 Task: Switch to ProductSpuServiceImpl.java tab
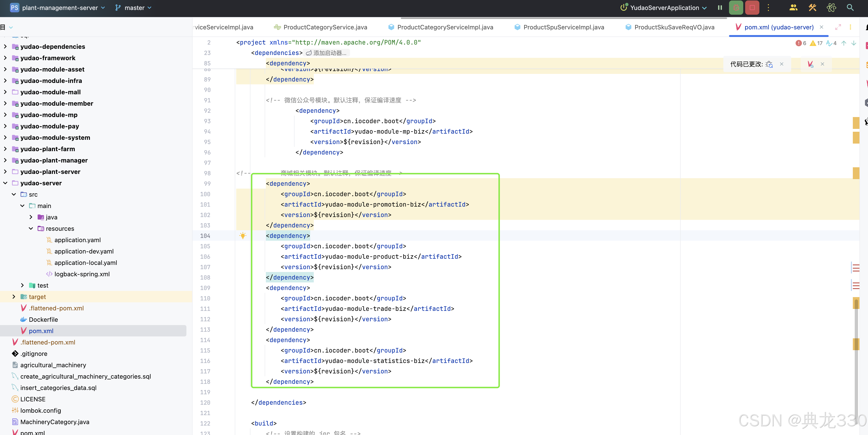563,27
